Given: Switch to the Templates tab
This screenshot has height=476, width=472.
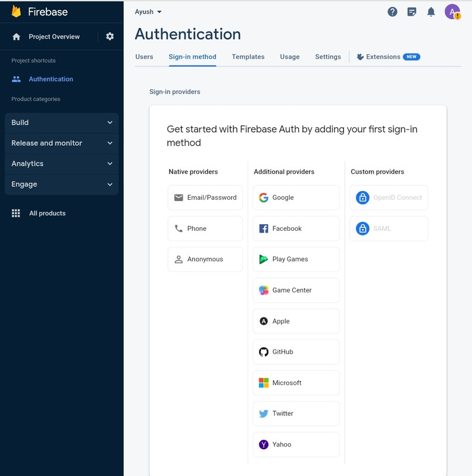Looking at the screenshot, I should click(248, 57).
